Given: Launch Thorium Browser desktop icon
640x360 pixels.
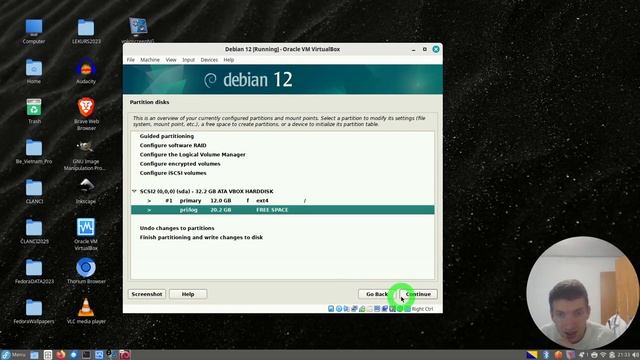Looking at the screenshot, I should [x=86, y=271].
